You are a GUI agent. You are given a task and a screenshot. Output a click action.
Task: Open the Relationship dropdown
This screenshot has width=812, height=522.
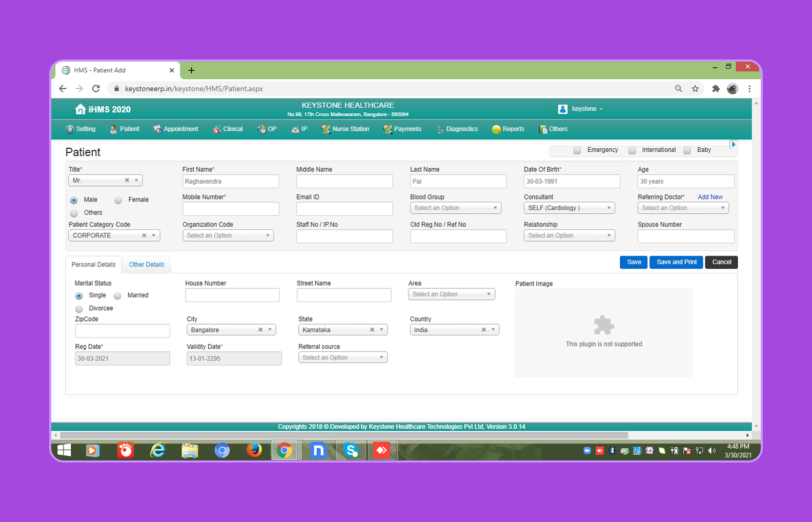pos(569,235)
